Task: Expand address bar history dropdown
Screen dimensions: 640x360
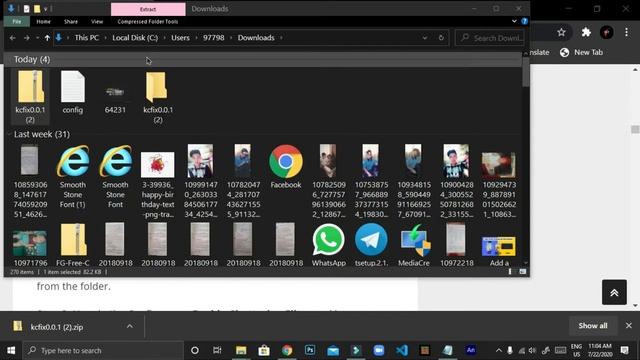Action: (x=425, y=38)
